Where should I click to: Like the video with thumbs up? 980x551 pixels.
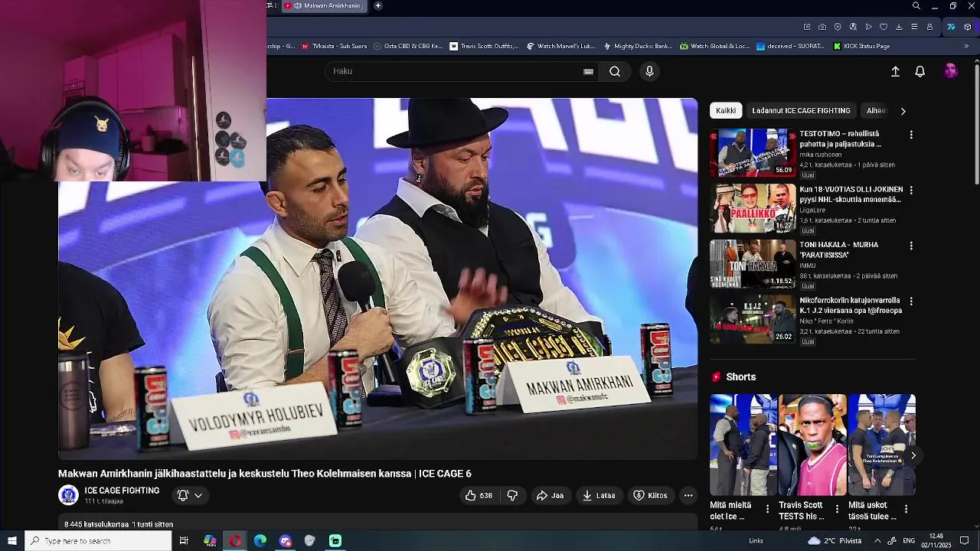(478, 495)
